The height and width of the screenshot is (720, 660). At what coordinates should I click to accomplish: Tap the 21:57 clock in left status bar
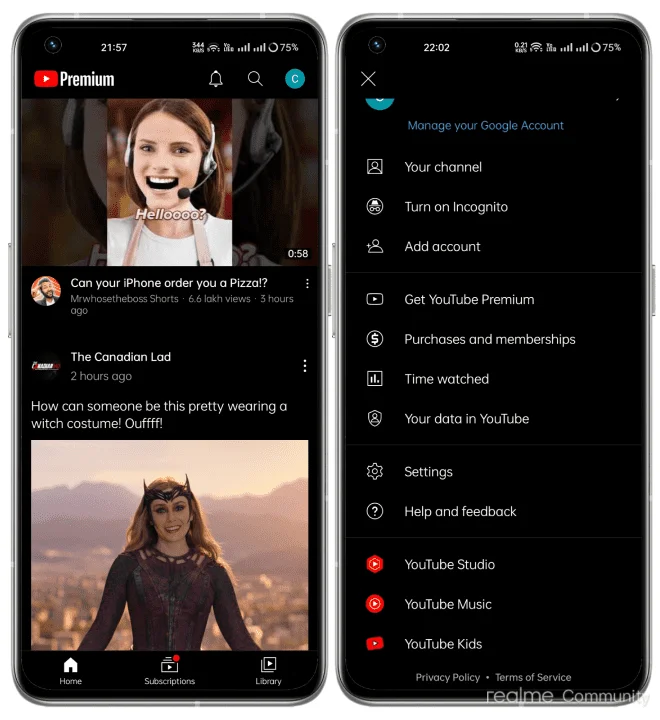coord(114,47)
